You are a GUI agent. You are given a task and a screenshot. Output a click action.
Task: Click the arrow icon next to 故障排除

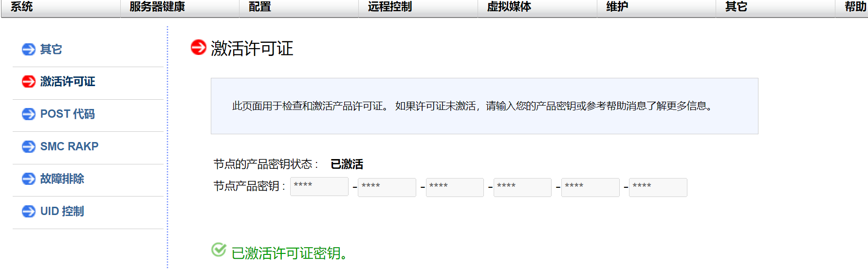[x=29, y=179]
